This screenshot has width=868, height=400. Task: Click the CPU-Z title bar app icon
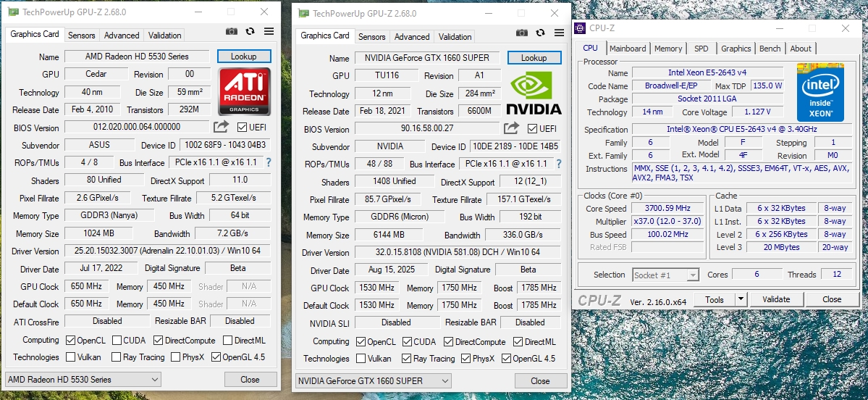click(x=580, y=28)
